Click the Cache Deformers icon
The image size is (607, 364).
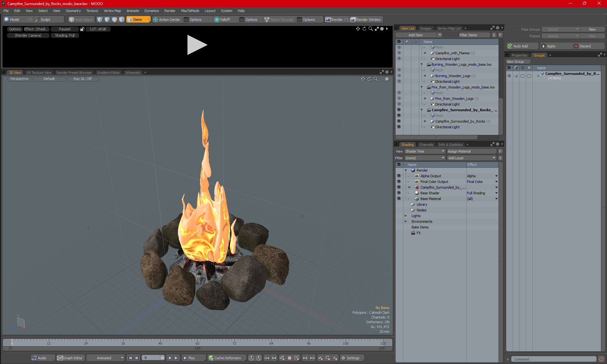click(x=211, y=358)
